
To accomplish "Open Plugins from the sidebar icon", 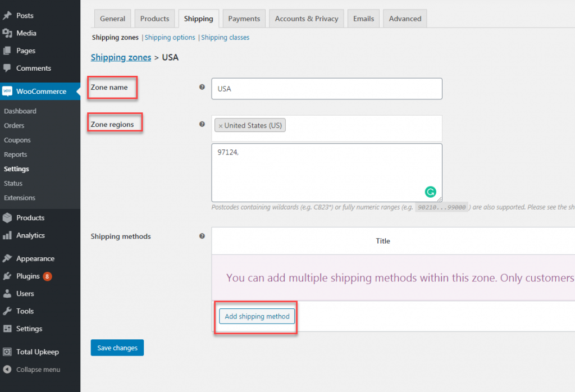I will click(7, 276).
